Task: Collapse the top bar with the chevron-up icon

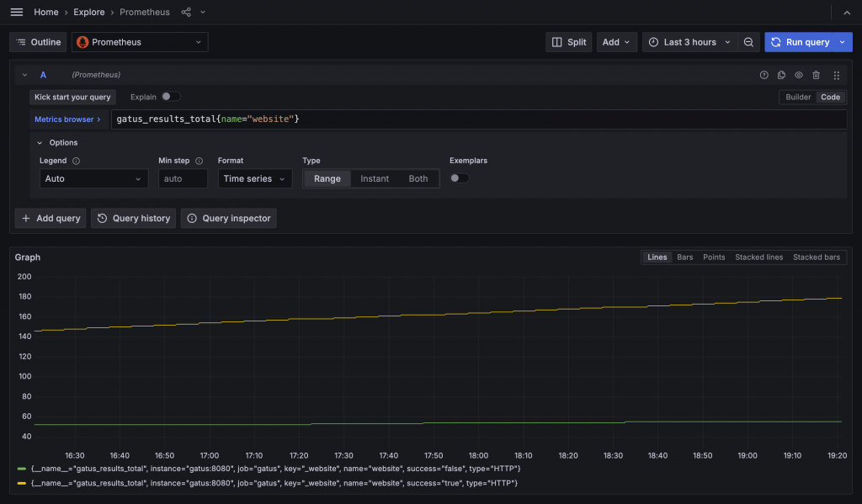Action: tap(846, 13)
